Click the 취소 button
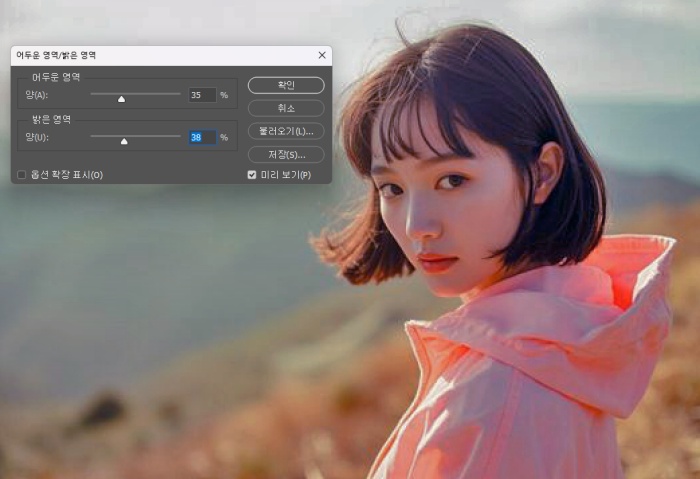This screenshot has height=479, width=700. [286, 108]
